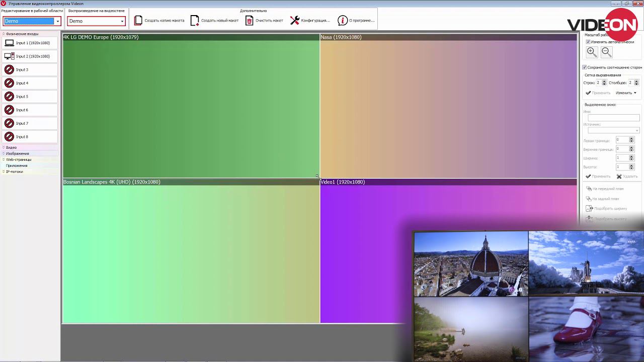This screenshot has width=644, height=362.
Task: Click the Input 1 (1920x1080) label
Action: [33, 43]
